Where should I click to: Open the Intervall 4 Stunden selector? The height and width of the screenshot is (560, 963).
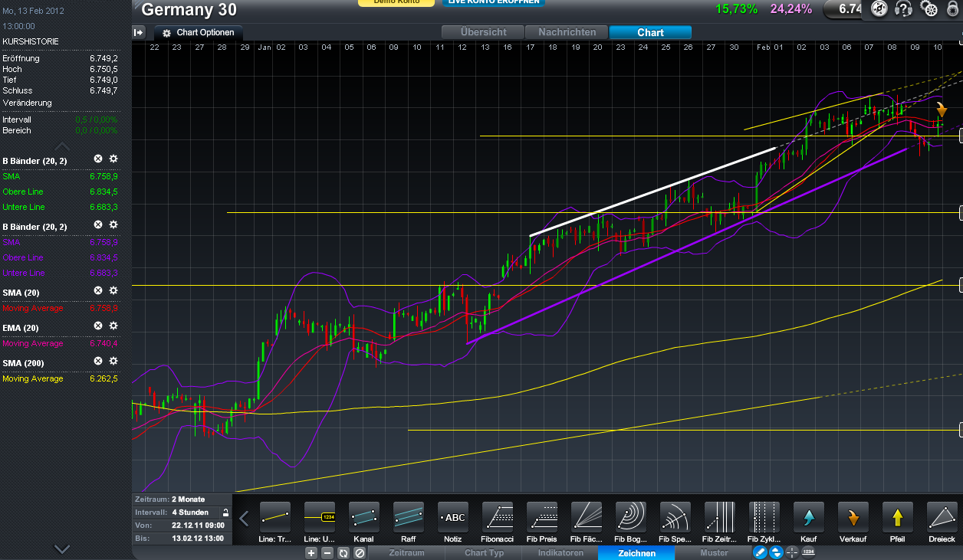(x=182, y=513)
